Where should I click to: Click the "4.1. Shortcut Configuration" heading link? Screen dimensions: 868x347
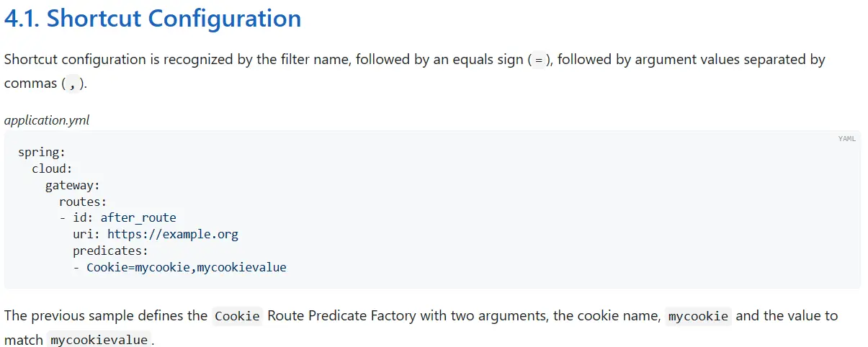pyautogui.click(x=153, y=19)
